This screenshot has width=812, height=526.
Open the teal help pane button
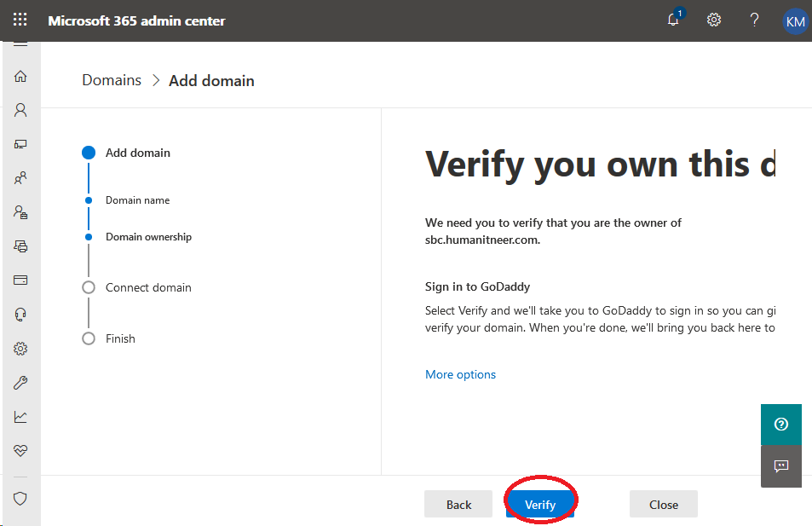click(x=781, y=425)
